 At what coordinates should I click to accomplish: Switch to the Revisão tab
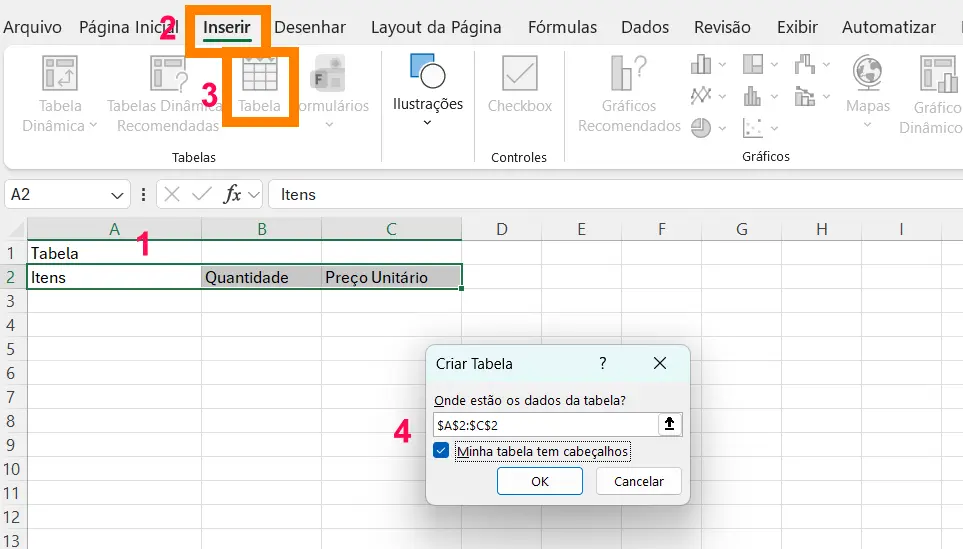pos(722,27)
